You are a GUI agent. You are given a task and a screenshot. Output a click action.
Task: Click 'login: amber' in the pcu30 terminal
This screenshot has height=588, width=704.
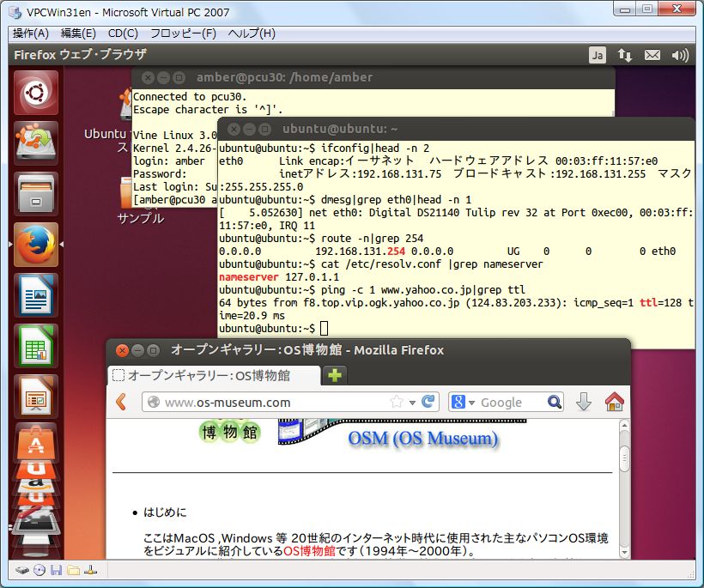(169, 161)
